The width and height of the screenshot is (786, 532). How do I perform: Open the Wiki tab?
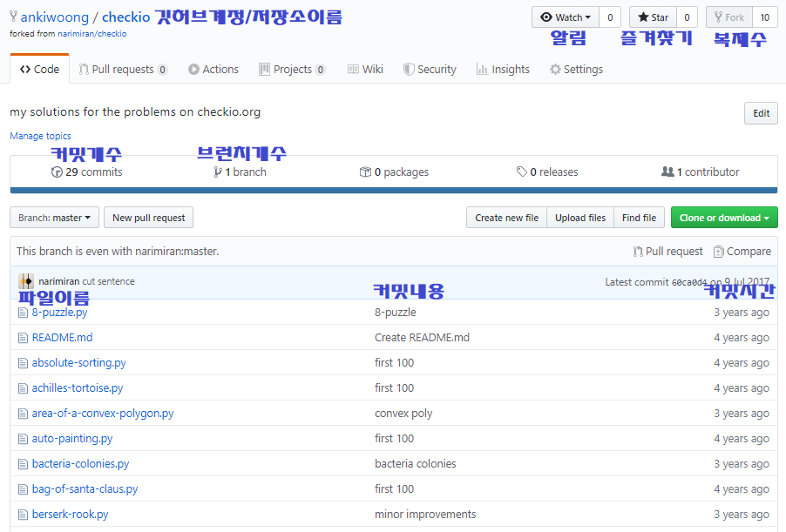click(x=365, y=69)
